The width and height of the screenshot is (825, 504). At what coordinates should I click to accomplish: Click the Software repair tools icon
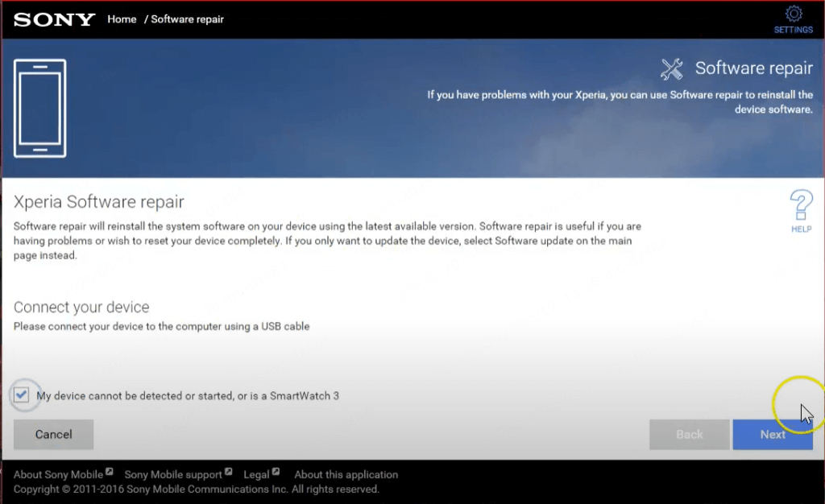pyautogui.click(x=672, y=69)
